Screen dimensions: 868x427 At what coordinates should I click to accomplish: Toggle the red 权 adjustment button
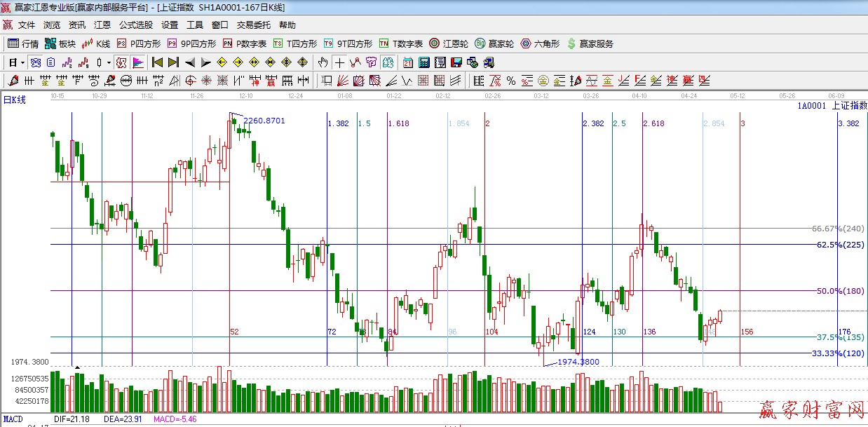click(121, 62)
